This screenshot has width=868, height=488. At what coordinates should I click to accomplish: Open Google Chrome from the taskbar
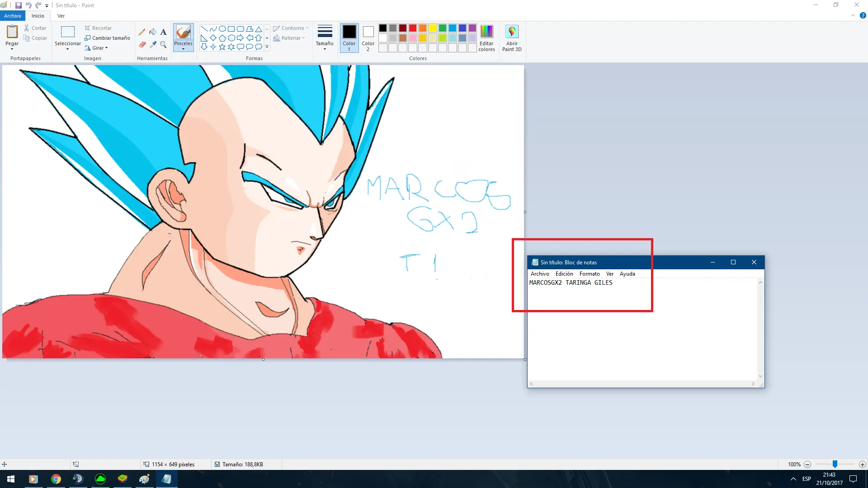pyautogui.click(x=56, y=479)
